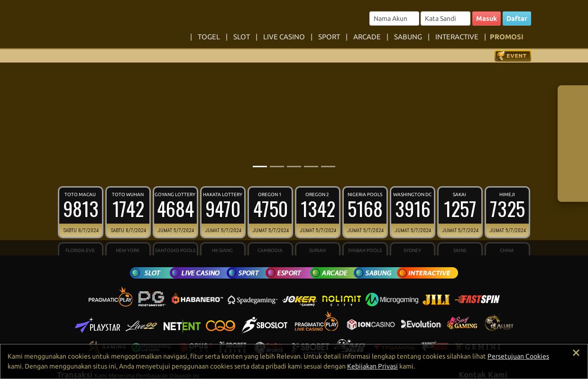
Task: Click the PlayStar provider logo
Action: click(x=98, y=325)
